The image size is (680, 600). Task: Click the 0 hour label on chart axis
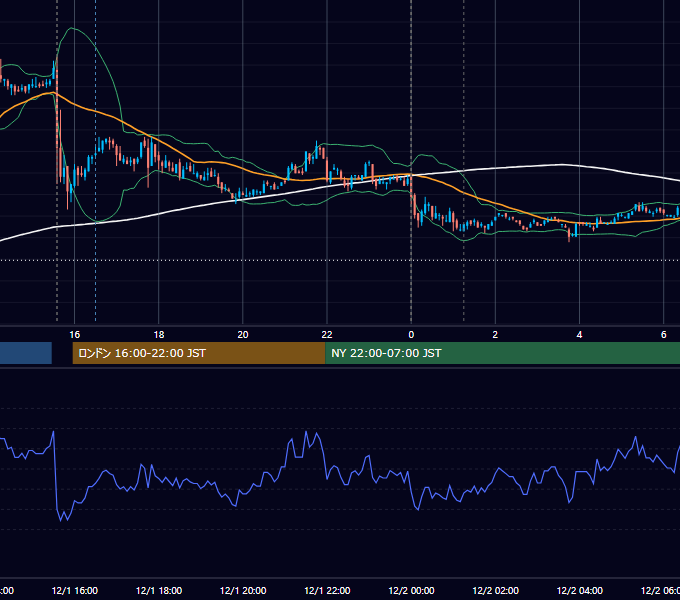coord(411,335)
